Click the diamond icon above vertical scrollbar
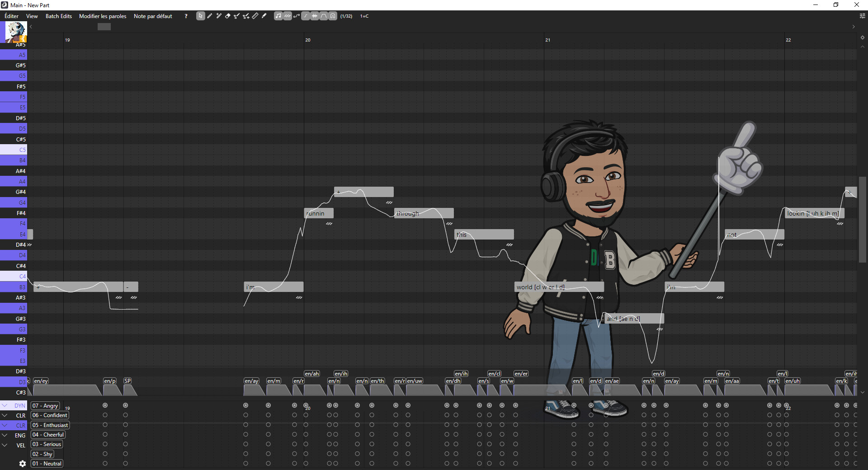This screenshot has width=868, height=470. (862, 38)
